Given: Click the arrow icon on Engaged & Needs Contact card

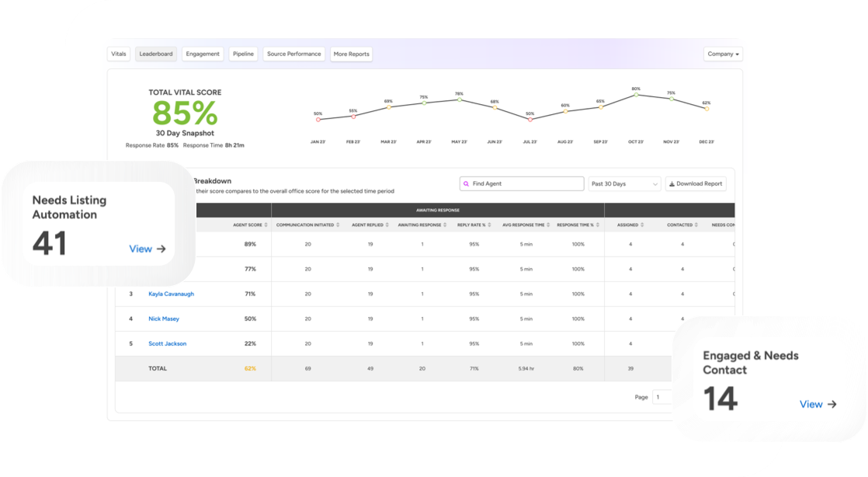Looking at the screenshot, I should click(x=832, y=404).
